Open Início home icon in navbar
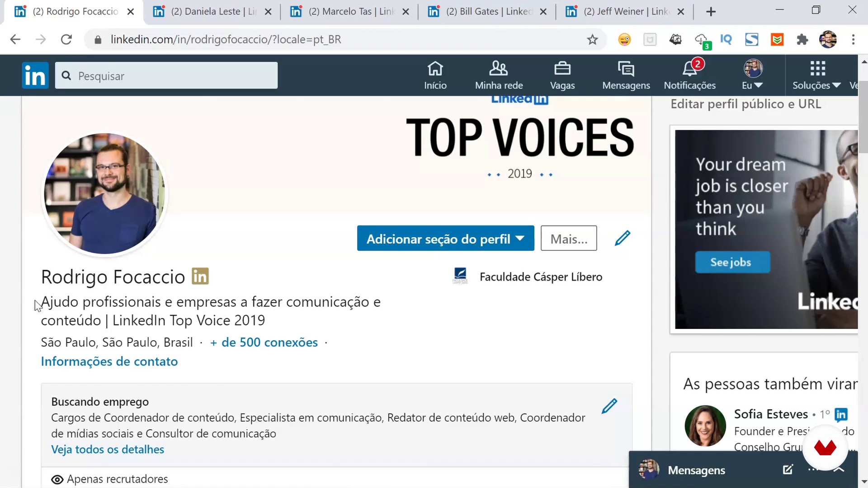868x488 pixels. (x=435, y=75)
